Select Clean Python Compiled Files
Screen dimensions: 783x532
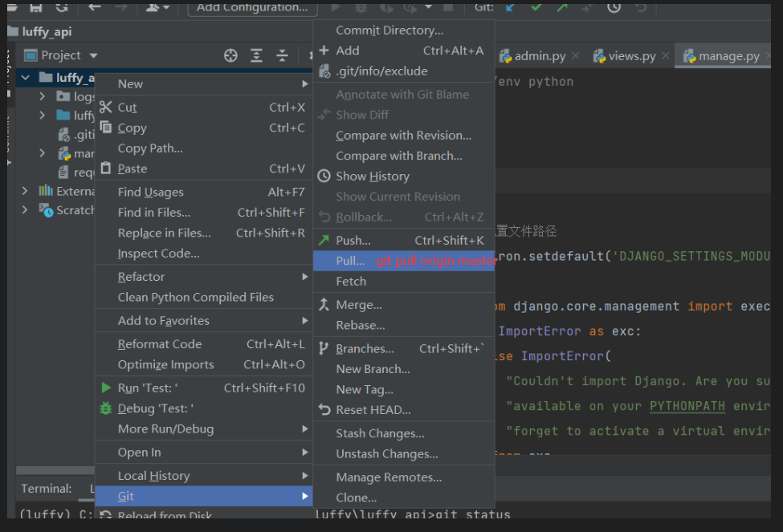203,298
